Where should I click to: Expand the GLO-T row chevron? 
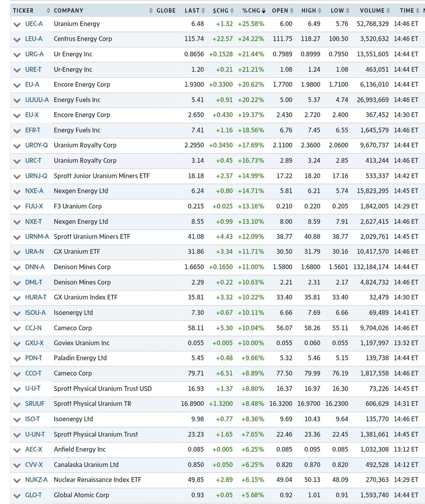17,496
